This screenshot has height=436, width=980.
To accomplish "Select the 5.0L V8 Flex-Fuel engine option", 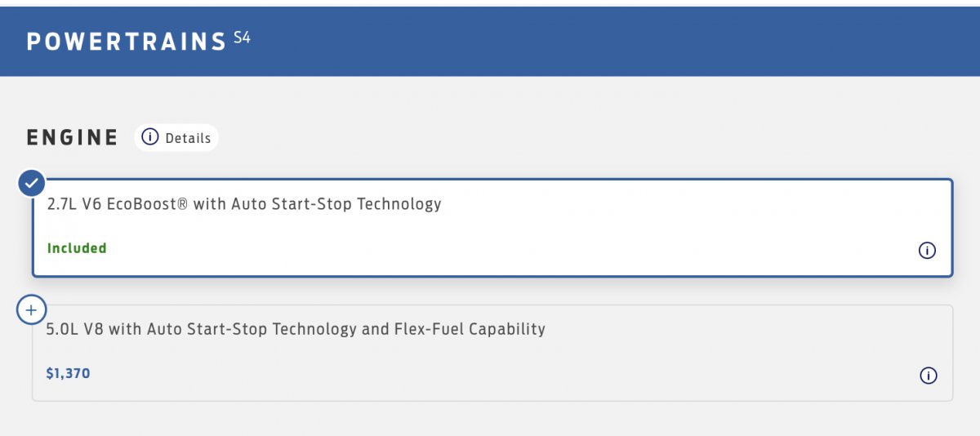I will (x=492, y=353).
